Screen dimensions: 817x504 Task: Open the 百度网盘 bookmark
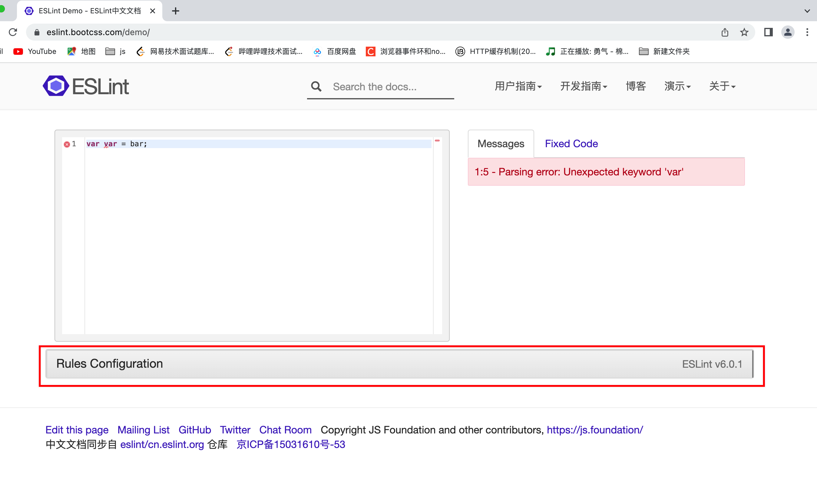[x=335, y=51]
